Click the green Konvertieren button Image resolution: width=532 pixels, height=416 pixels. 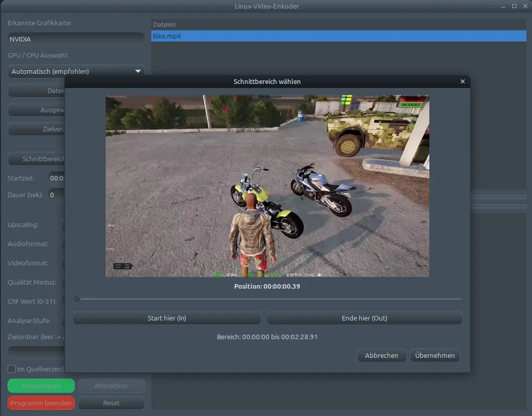tap(41, 386)
